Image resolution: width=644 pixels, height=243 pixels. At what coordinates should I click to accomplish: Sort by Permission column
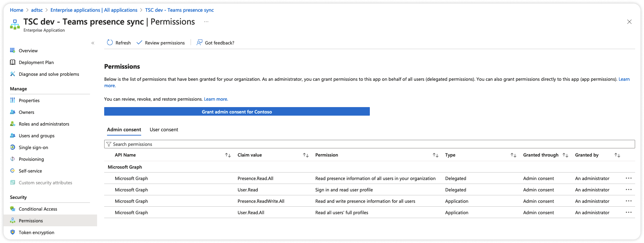tap(436, 155)
